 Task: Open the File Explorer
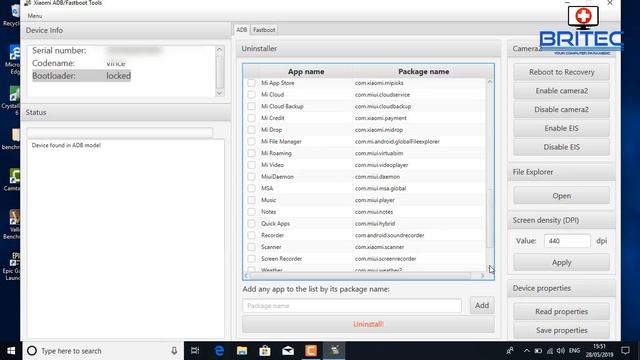point(562,196)
